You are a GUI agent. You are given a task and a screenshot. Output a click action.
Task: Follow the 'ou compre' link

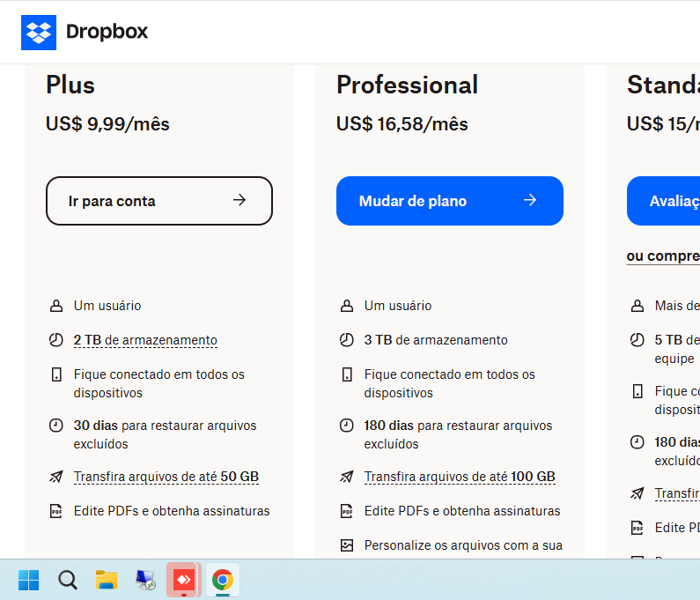click(663, 256)
